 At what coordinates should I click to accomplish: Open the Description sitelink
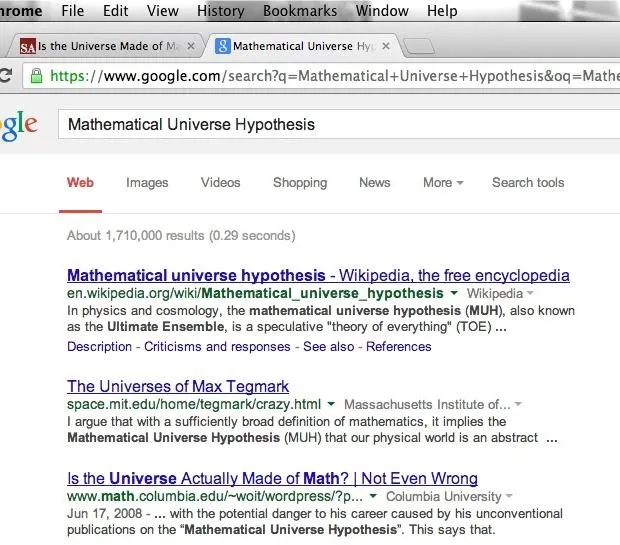[x=99, y=346]
